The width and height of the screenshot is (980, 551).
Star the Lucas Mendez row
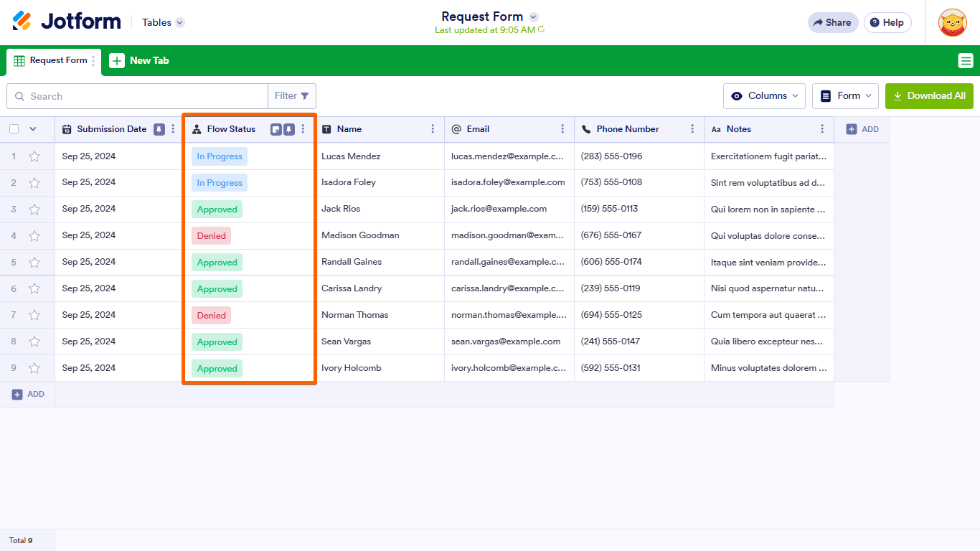click(x=34, y=156)
